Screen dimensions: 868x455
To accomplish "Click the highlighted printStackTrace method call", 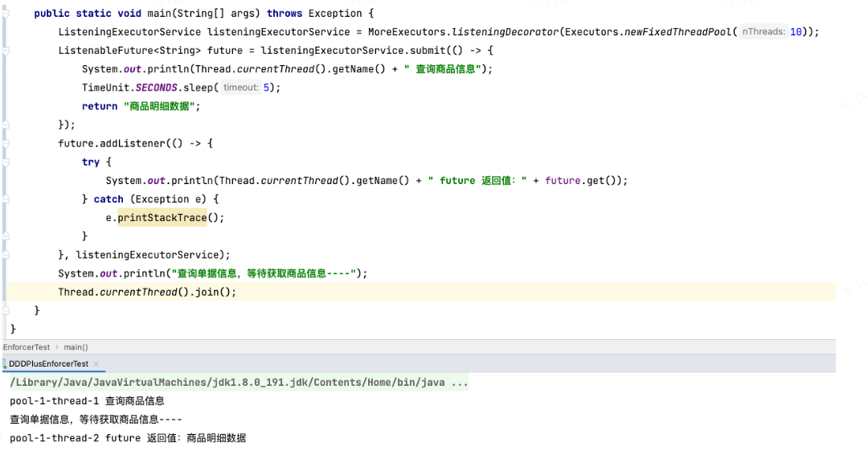I will pyautogui.click(x=162, y=218).
